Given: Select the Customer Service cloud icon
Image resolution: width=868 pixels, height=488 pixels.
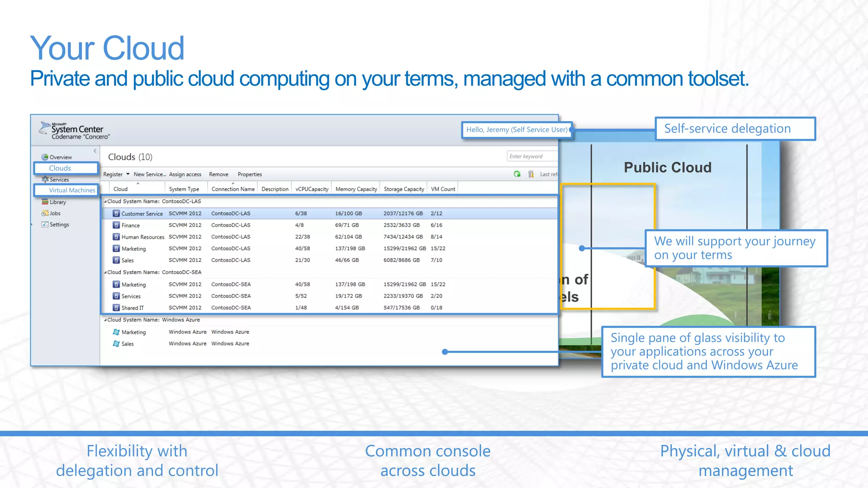Looking at the screenshot, I should coord(116,213).
